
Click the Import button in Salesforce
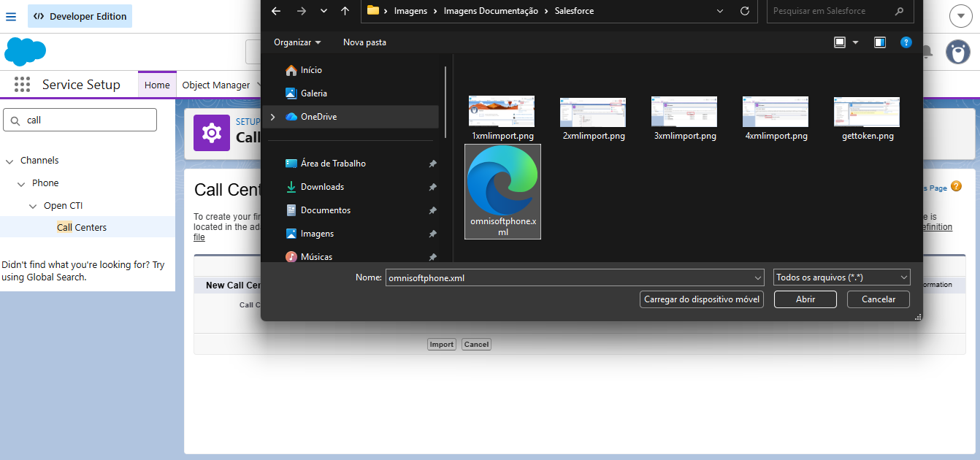coord(441,344)
